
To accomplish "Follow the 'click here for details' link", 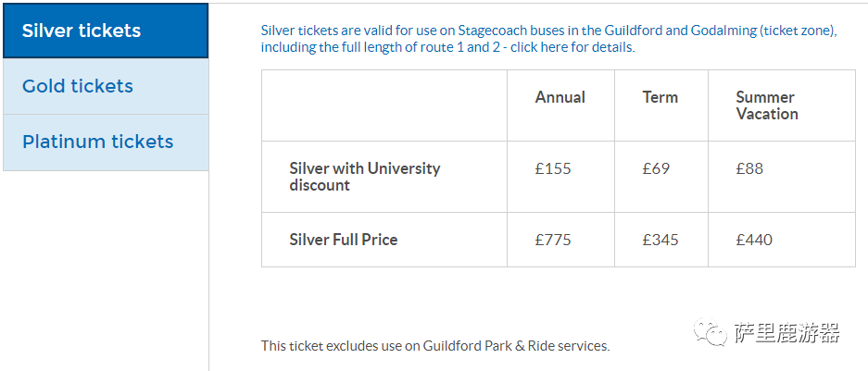I will pyautogui.click(x=573, y=47).
